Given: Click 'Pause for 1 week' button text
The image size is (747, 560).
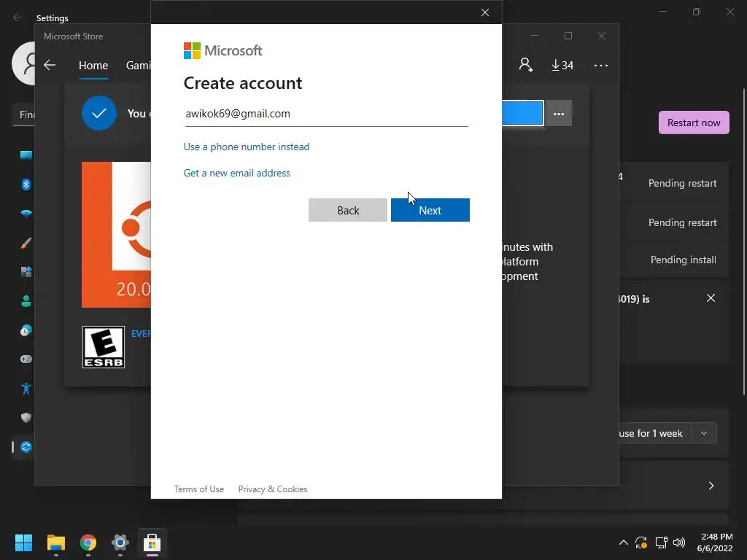Looking at the screenshot, I should (650, 433).
